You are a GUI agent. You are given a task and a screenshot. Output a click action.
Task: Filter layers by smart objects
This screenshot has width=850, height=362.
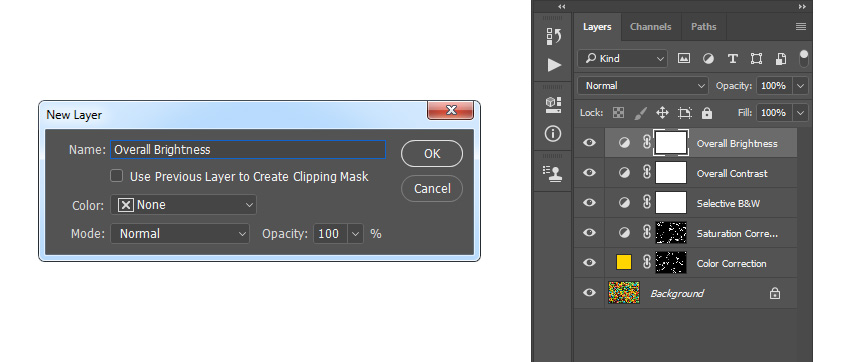(x=781, y=59)
